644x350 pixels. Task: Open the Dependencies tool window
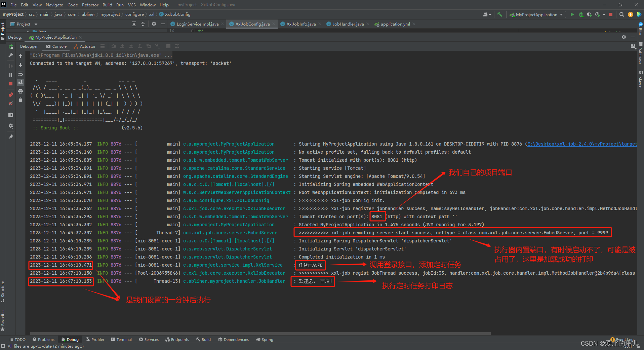234,340
